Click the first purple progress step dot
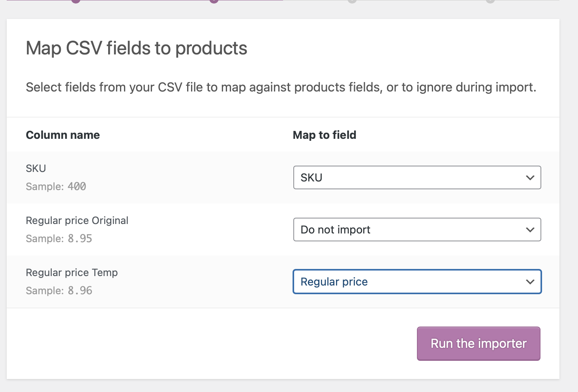Image resolution: width=578 pixels, height=392 pixels. 76,1
